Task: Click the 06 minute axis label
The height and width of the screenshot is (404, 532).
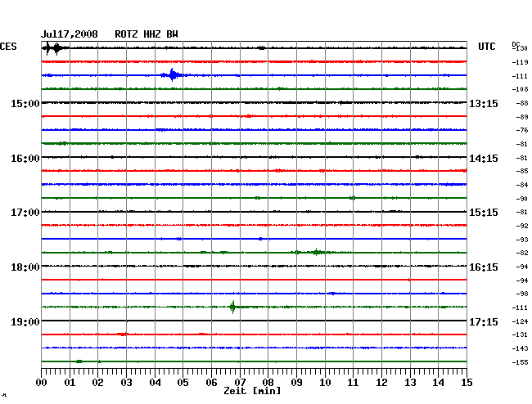Action: 211,383
